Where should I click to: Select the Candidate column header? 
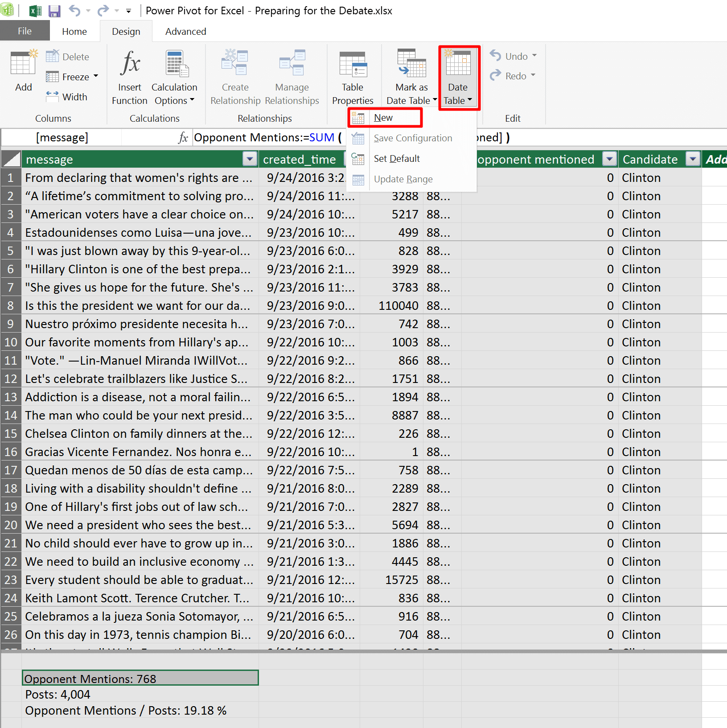click(660, 159)
